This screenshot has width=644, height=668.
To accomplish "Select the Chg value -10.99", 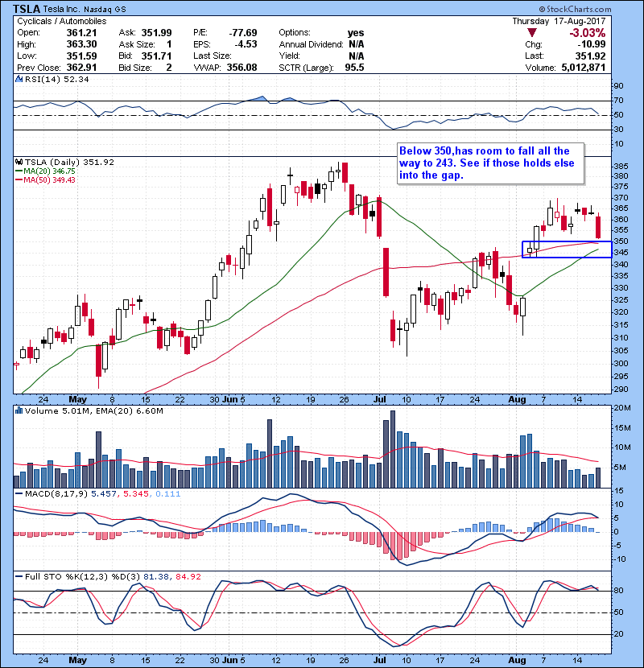I will tap(592, 44).
